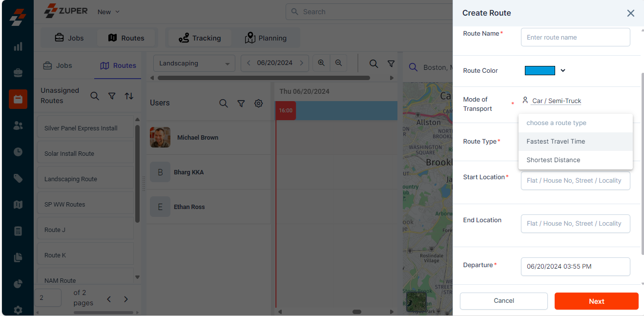644x316 pixels.
Task: Select Fastest Travel Time option
Action: pyautogui.click(x=556, y=142)
